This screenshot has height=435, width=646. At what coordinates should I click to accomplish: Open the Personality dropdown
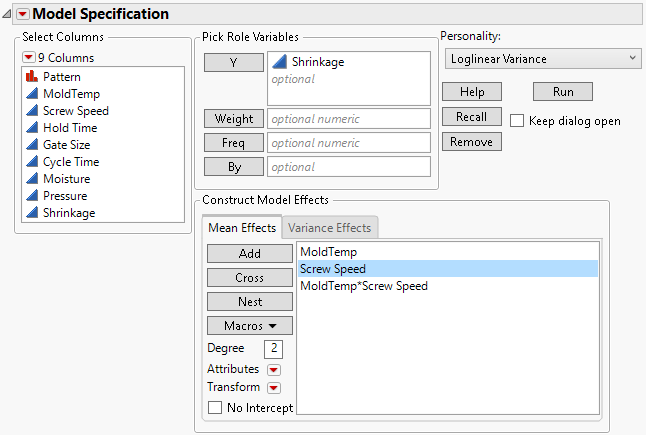point(541,59)
